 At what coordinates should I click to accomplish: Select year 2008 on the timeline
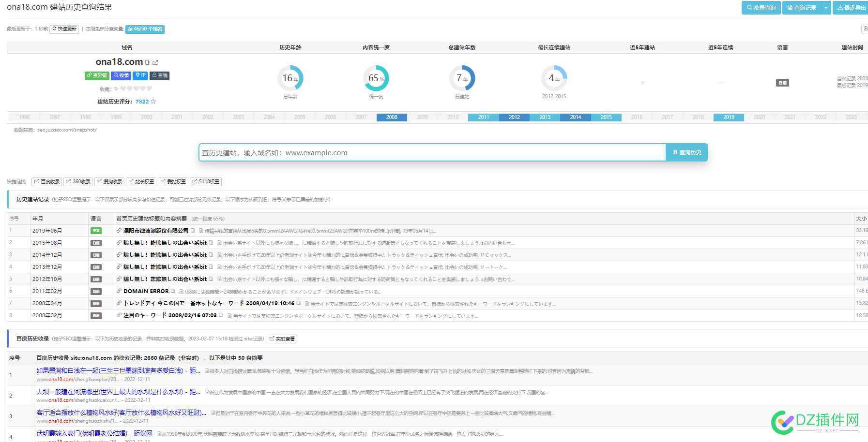[392, 118]
